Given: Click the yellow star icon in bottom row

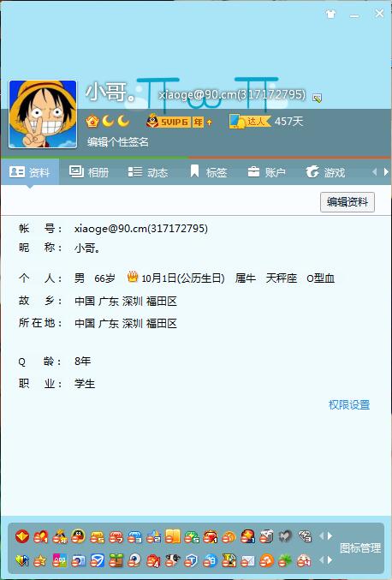Looking at the screenshot, I should [x=40, y=561].
